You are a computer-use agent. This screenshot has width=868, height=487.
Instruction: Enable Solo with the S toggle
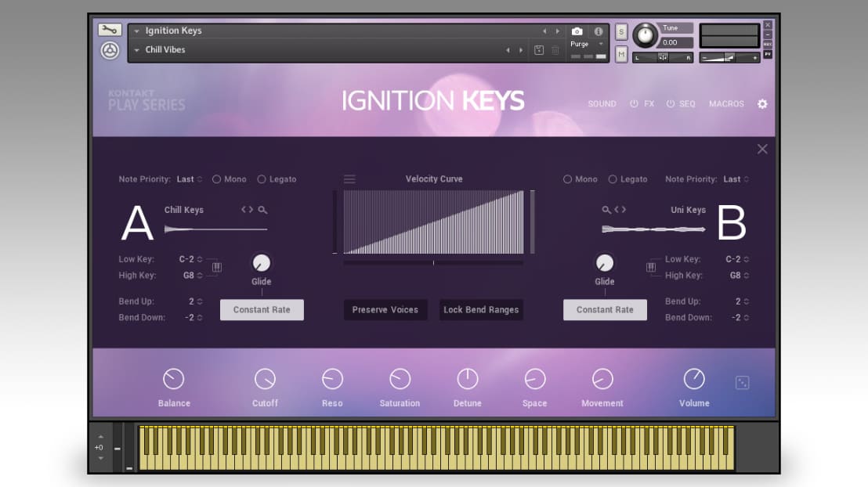[x=620, y=31]
